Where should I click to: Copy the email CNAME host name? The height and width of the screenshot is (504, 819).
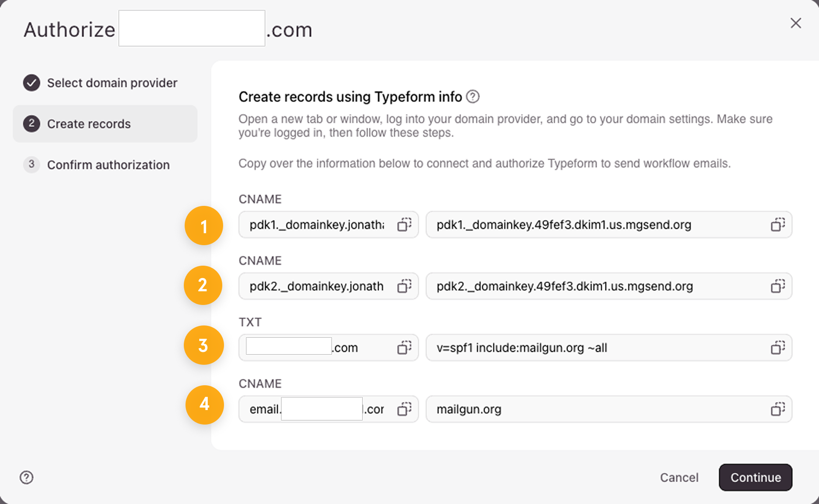tap(404, 409)
